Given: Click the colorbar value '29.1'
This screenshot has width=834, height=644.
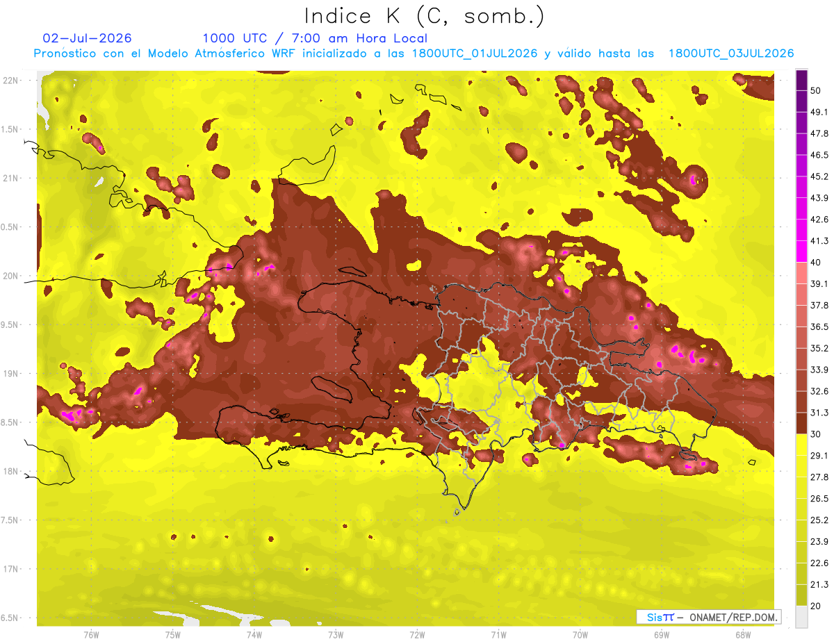Looking at the screenshot, I should pos(819,455).
